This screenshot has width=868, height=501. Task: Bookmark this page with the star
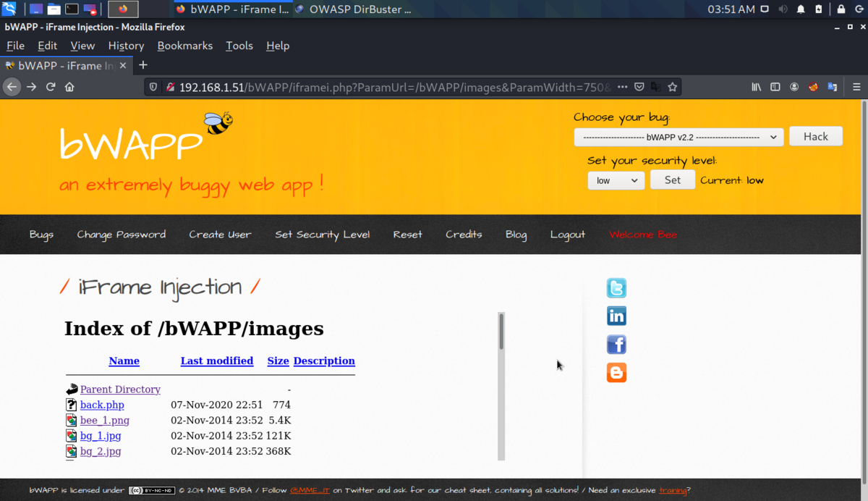click(x=673, y=87)
